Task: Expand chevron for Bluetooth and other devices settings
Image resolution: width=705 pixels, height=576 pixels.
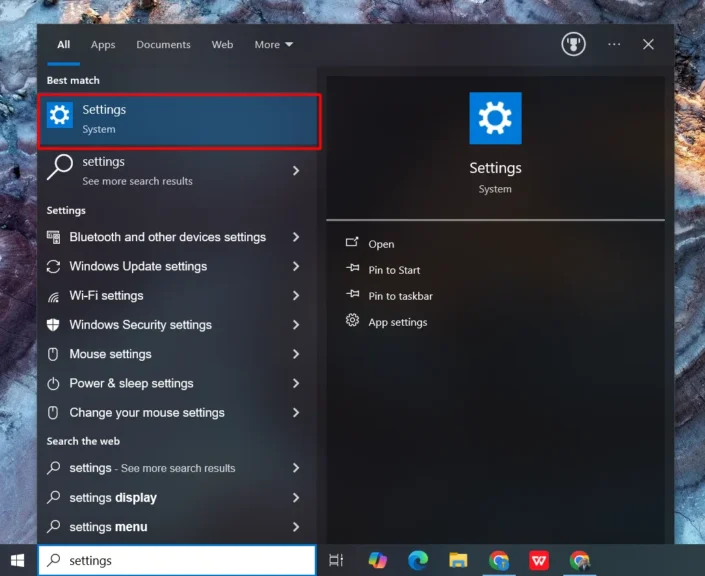Action: coord(296,237)
